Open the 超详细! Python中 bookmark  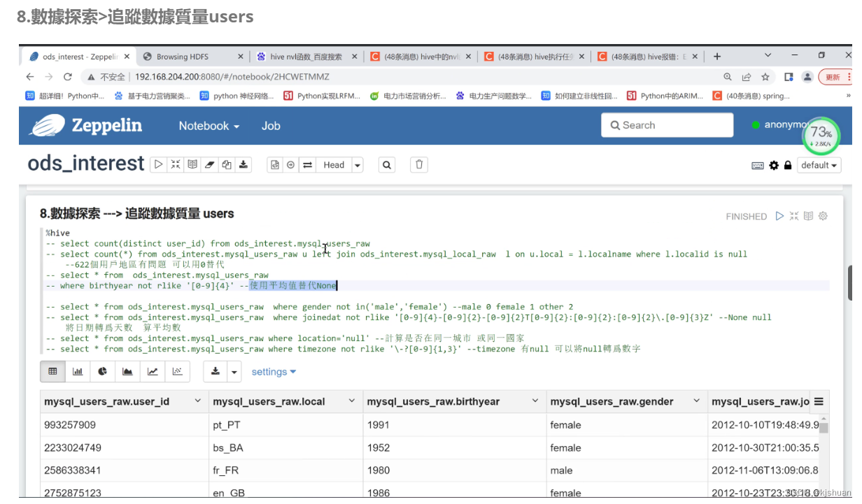pyautogui.click(x=65, y=96)
